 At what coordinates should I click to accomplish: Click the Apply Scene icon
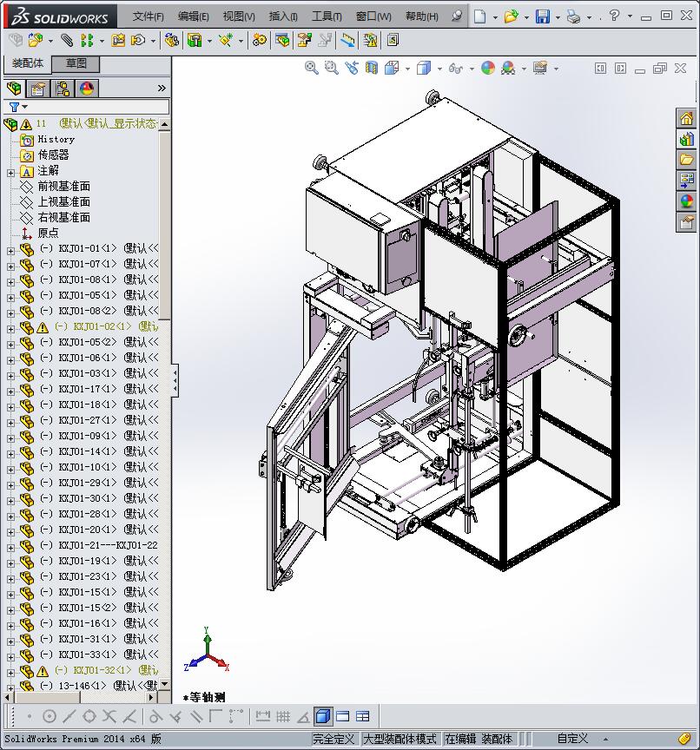tap(508, 68)
